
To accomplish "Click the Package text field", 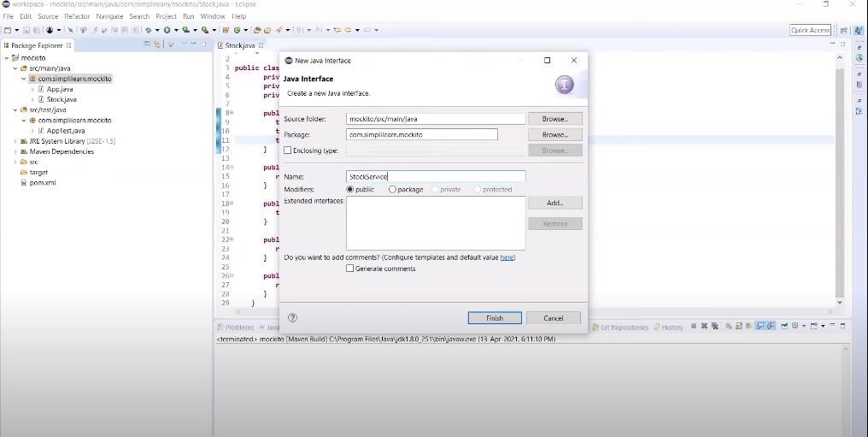I will (x=422, y=134).
